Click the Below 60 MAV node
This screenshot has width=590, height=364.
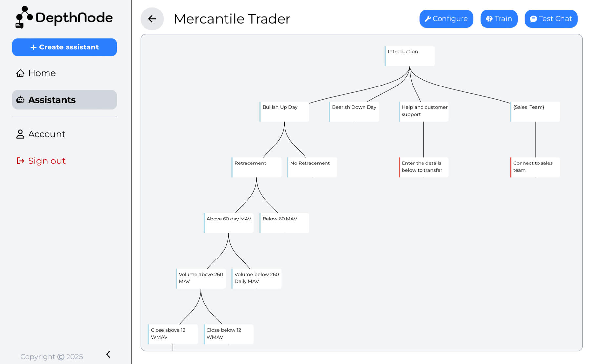(x=284, y=223)
